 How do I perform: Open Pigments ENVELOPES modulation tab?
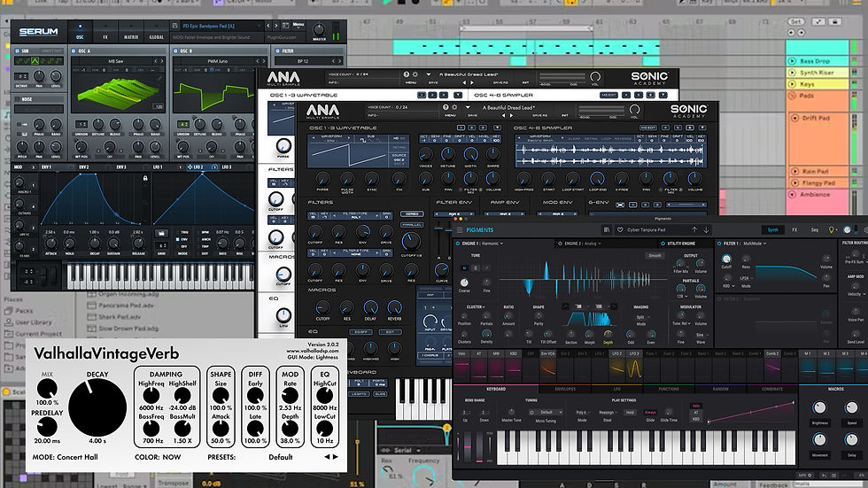tap(565, 389)
